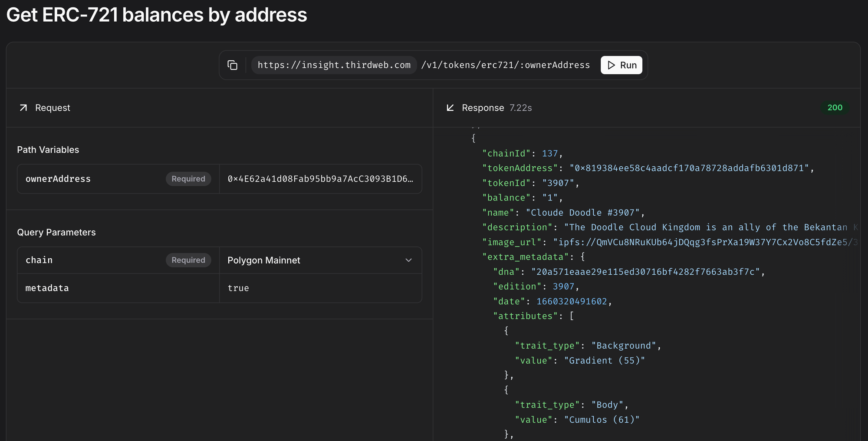The image size is (868, 441).
Task: Click the "balance": "1" line
Action: pos(523,198)
